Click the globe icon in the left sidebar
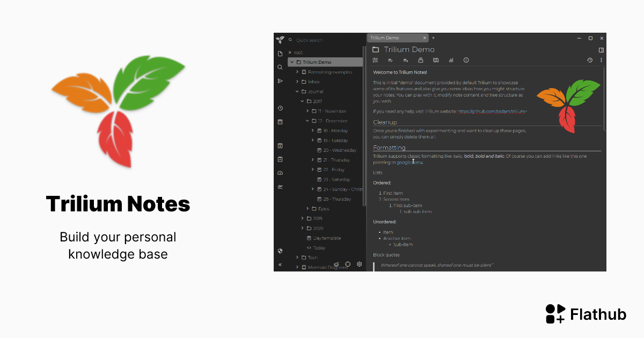644x338 pixels. (x=280, y=251)
